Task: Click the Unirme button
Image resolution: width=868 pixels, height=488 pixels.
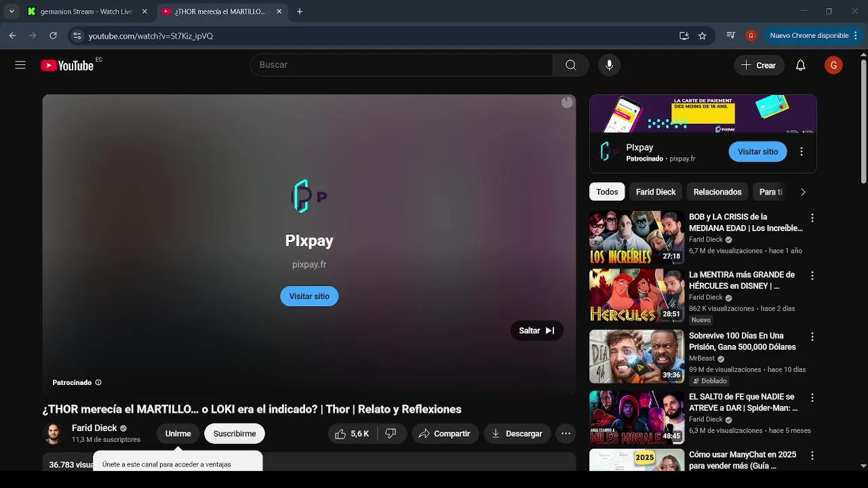Action: click(178, 434)
